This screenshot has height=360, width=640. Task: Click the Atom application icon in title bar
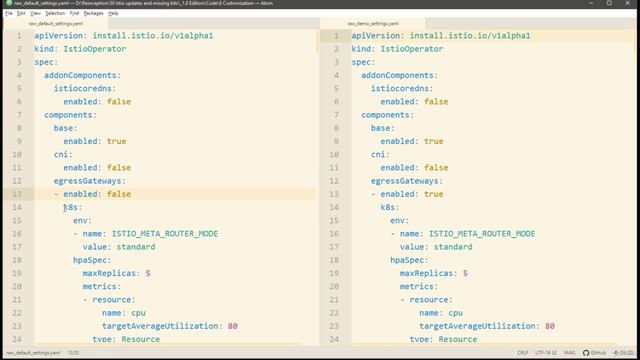(8, 3)
